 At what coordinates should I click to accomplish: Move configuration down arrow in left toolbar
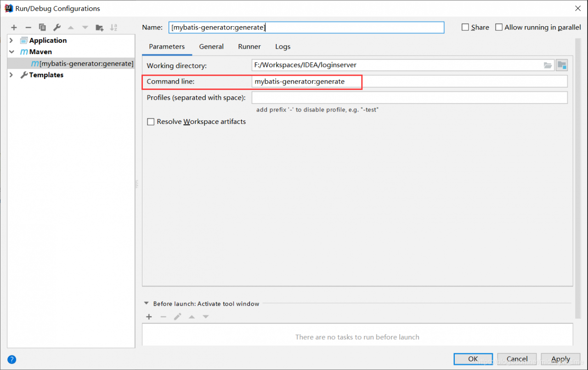pos(85,28)
